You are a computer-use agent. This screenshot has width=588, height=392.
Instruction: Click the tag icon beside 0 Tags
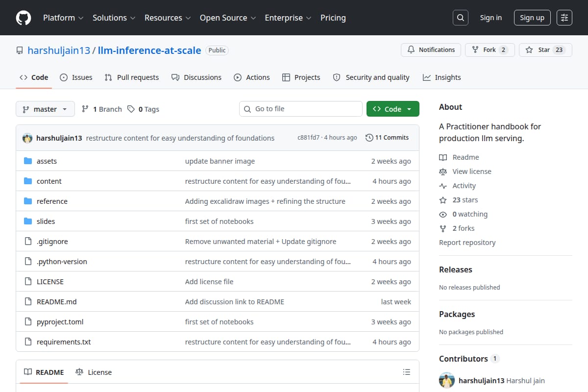(x=131, y=109)
